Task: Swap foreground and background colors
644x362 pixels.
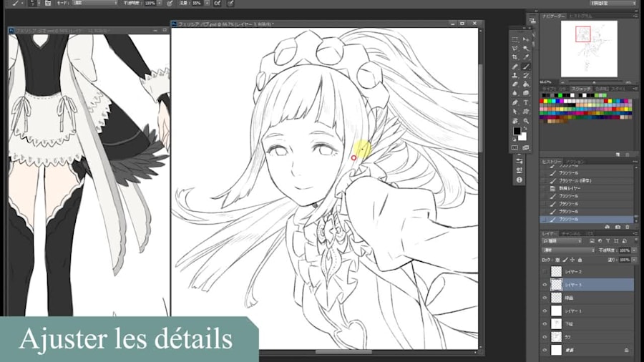Action: (525, 129)
